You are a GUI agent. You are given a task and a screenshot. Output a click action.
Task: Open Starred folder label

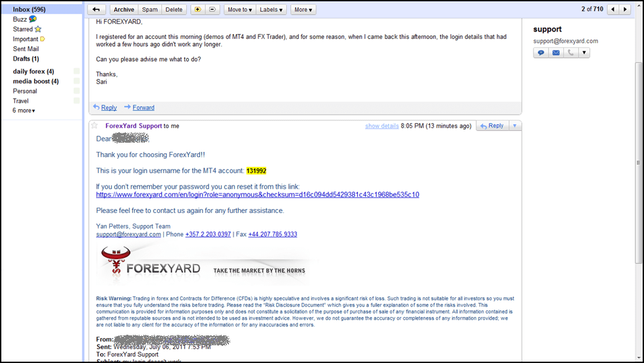point(22,29)
